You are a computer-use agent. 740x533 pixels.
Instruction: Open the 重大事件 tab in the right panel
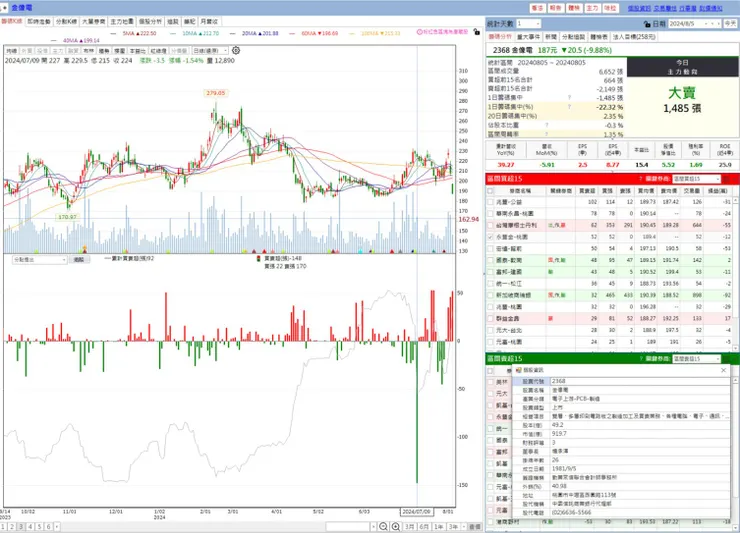(x=528, y=36)
